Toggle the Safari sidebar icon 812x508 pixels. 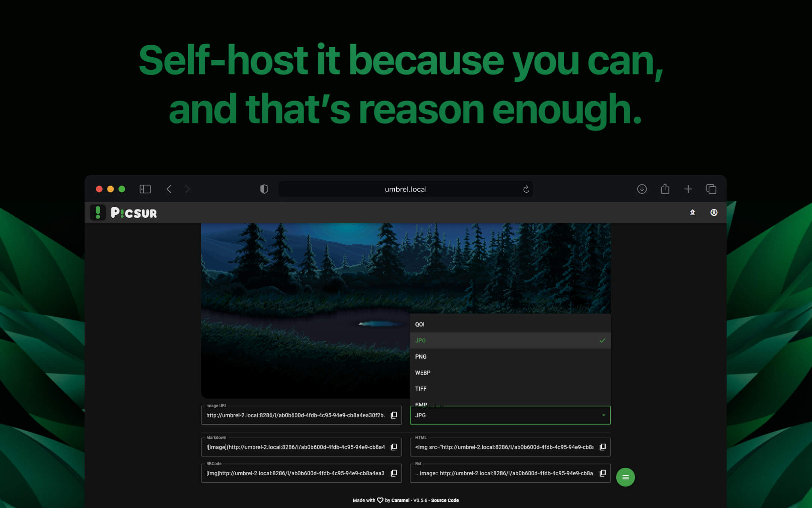[145, 189]
